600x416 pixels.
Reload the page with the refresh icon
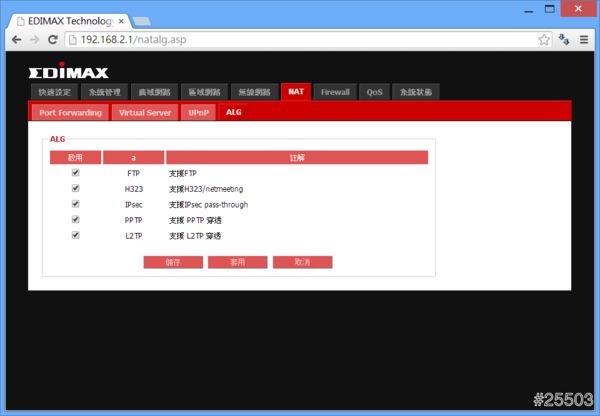coord(53,39)
